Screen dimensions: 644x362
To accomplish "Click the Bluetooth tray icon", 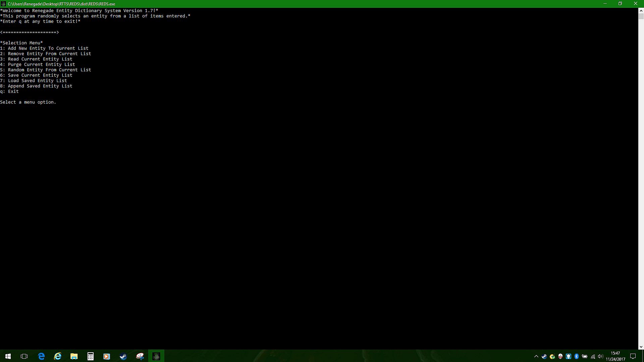I will [x=577, y=356].
